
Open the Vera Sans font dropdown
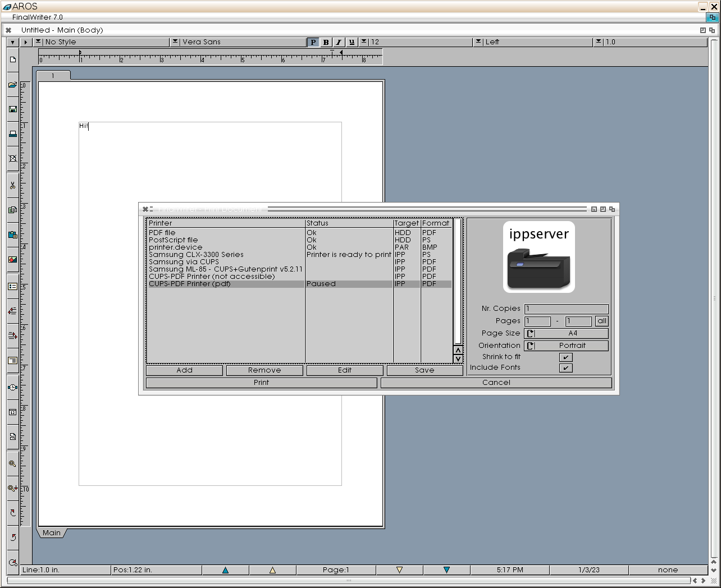point(175,42)
